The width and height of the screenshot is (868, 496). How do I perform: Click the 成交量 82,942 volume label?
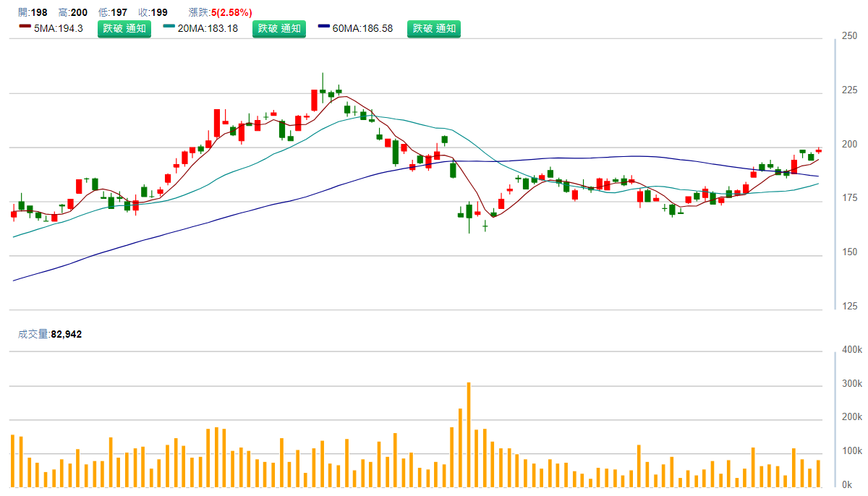[x=49, y=334]
